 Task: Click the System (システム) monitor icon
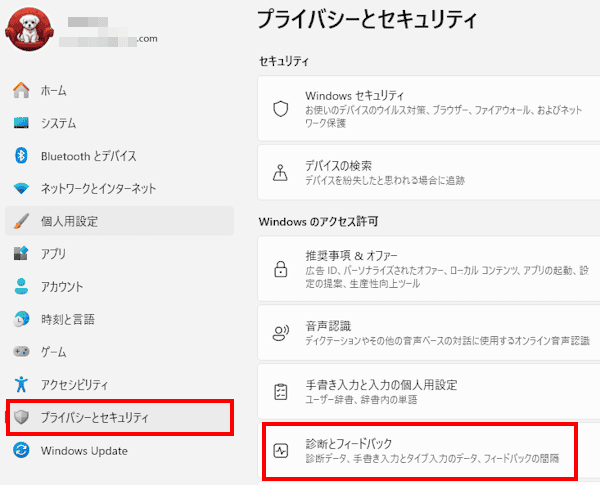(21, 123)
